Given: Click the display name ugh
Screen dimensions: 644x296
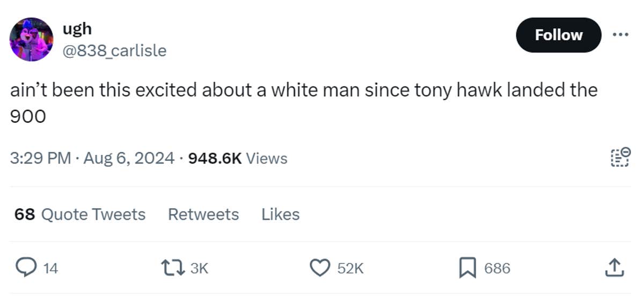Looking at the screenshot, I should click(77, 29).
